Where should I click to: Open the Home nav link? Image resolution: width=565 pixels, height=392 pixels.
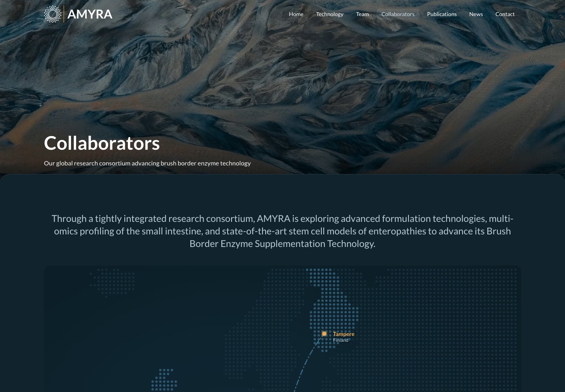tap(296, 14)
